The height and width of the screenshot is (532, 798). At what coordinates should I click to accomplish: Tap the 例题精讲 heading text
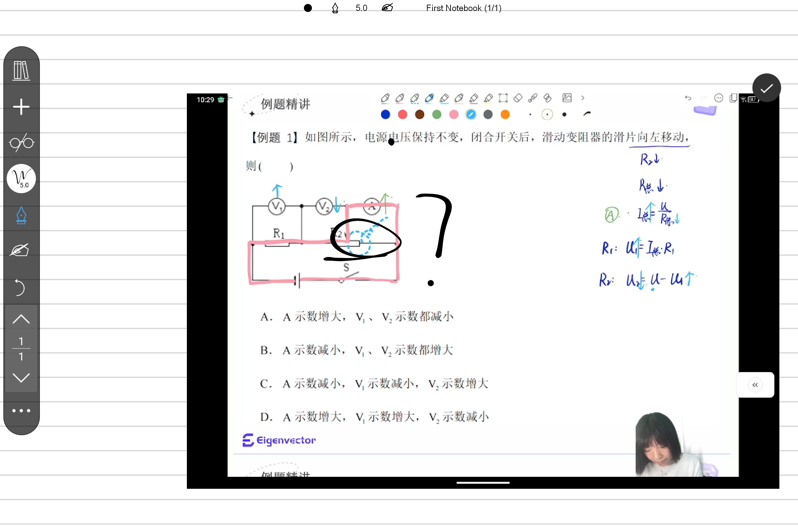tap(285, 104)
